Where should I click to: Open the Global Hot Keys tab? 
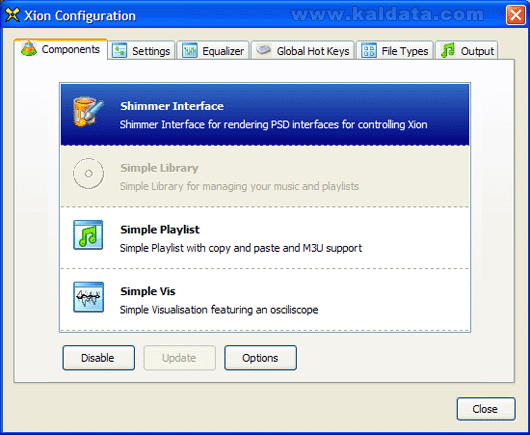(x=303, y=51)
